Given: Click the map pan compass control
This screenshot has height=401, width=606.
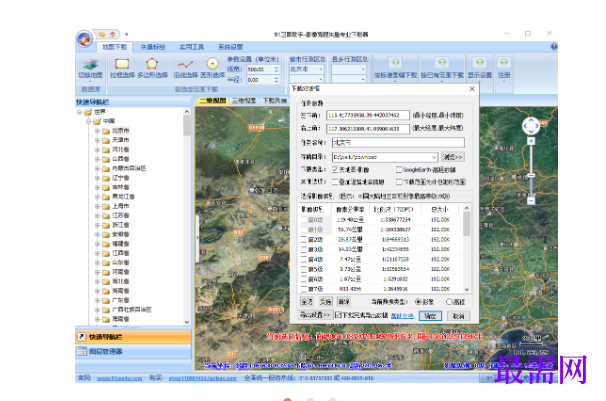Looking at the screenshot, I should (x=531, y=126).
